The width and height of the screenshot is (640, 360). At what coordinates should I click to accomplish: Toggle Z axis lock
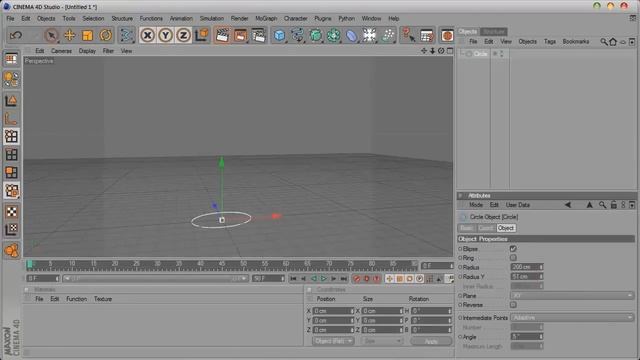pos(183,36)
